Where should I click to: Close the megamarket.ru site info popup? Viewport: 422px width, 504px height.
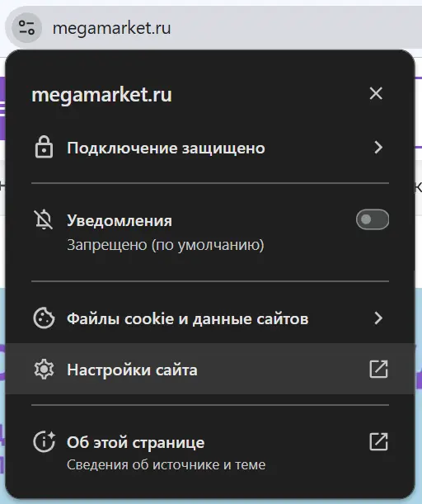pyautogui.click(x=376, y=93)
